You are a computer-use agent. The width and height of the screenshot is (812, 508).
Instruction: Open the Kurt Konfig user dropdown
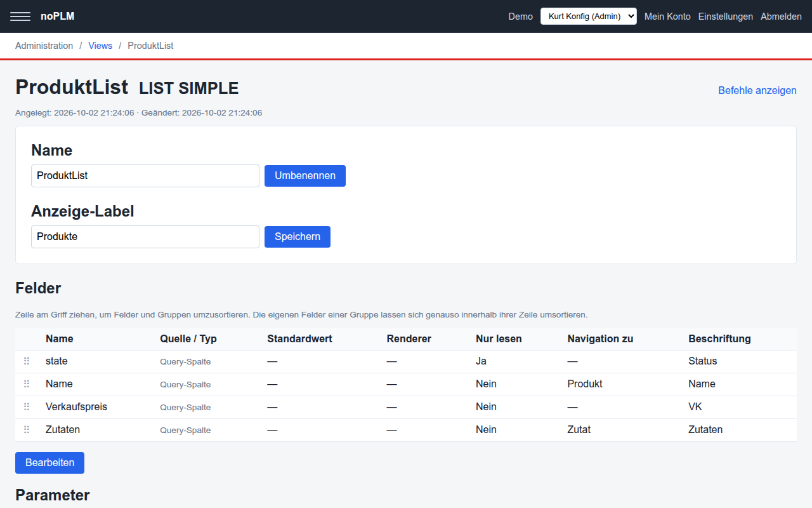588,17
